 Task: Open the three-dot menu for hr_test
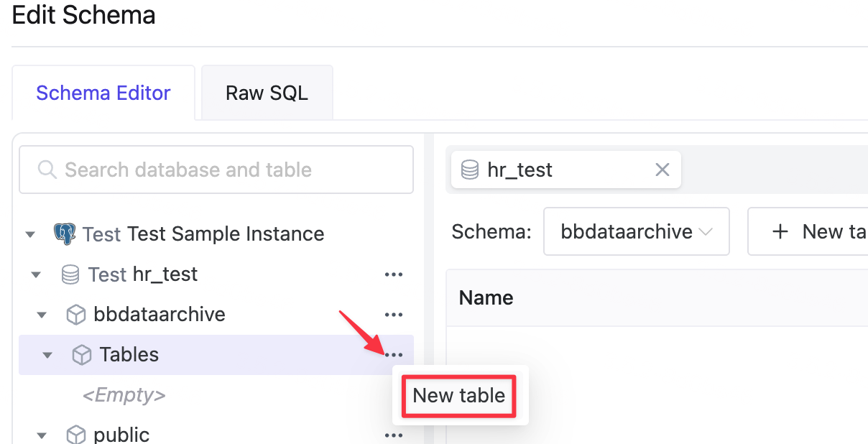click(393, 274)
